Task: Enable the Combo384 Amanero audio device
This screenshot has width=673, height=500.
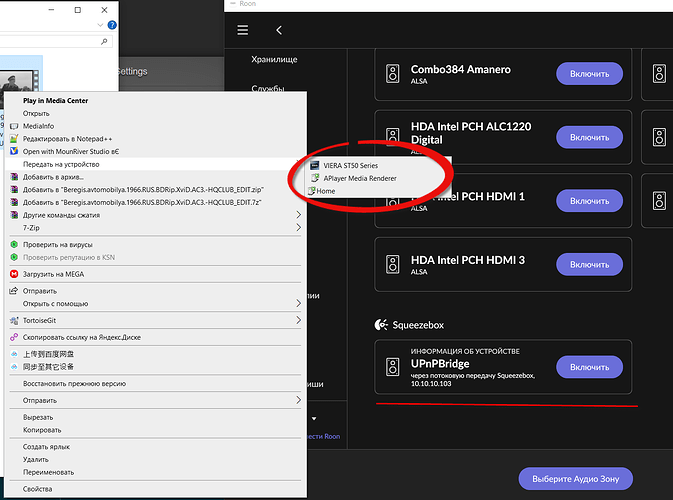Action: (589, 73)
